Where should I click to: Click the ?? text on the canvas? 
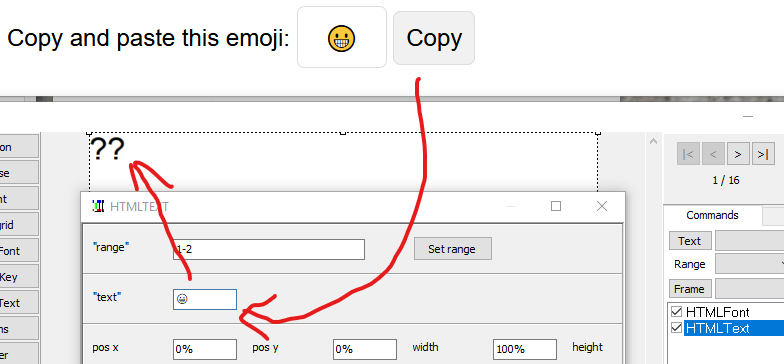(108, 149)
